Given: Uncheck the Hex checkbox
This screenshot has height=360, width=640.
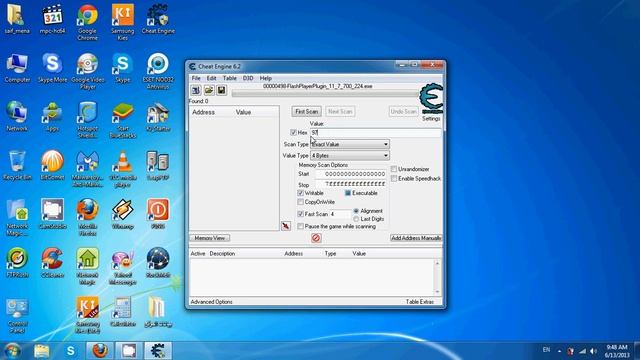Looking at the screenshot, I should point(293,132).
